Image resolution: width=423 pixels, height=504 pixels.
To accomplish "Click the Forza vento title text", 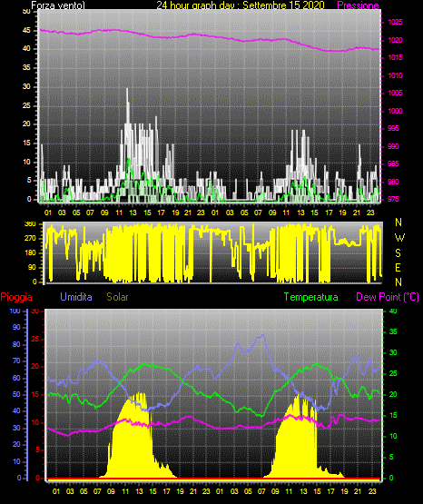I will [x=58, y=5].
